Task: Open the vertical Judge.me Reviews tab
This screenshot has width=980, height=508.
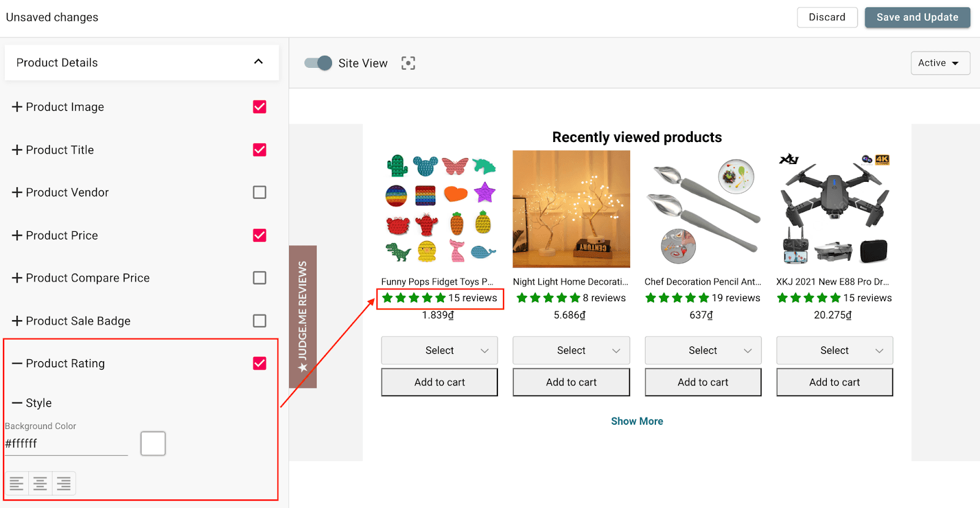Action: [x=303, y=316]
